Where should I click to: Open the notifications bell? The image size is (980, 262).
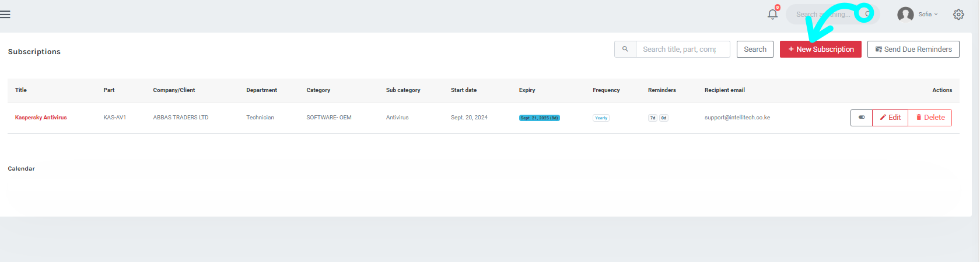coord(772,15)
